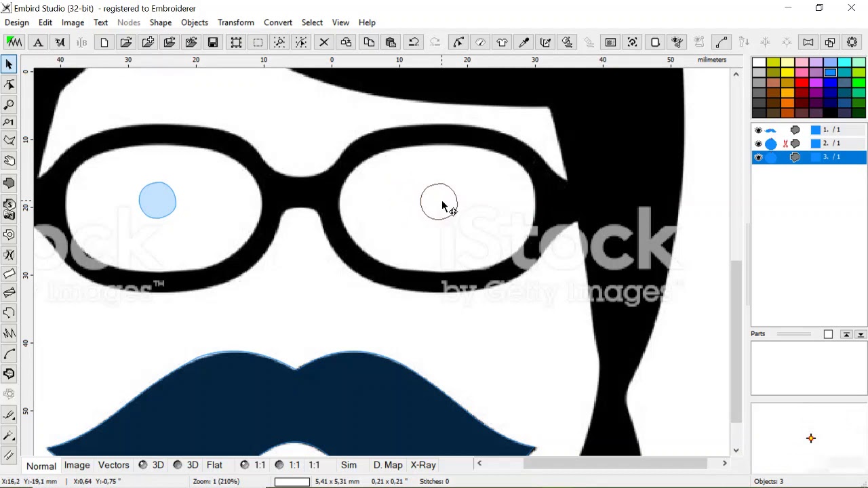868x488 pixels.
Task: Select object row '2. / 1' in list
Action: tap(809, 144)
